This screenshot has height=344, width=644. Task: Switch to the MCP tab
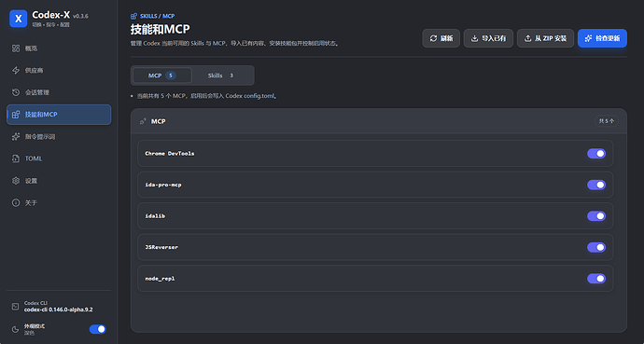click(x=162, y=76)
